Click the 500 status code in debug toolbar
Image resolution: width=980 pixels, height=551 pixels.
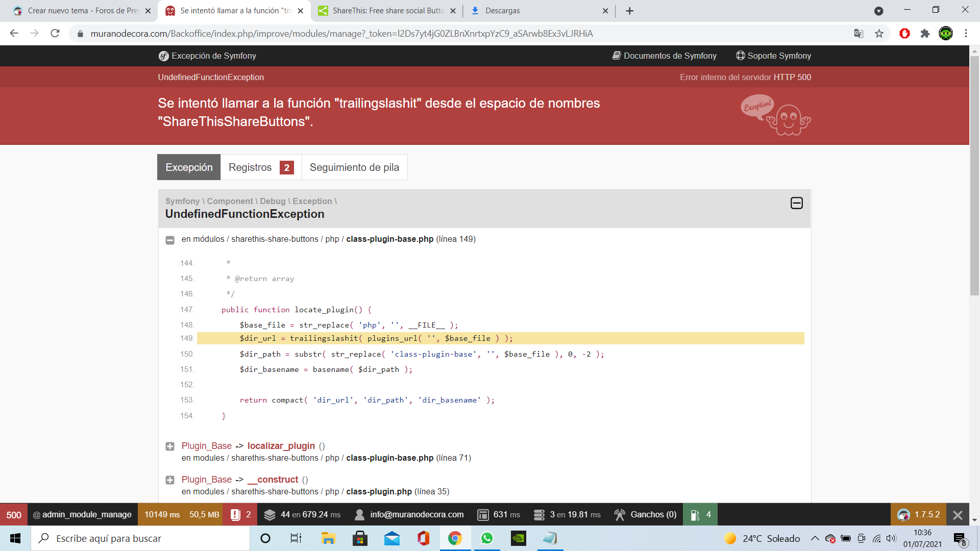tap(14, 515)
